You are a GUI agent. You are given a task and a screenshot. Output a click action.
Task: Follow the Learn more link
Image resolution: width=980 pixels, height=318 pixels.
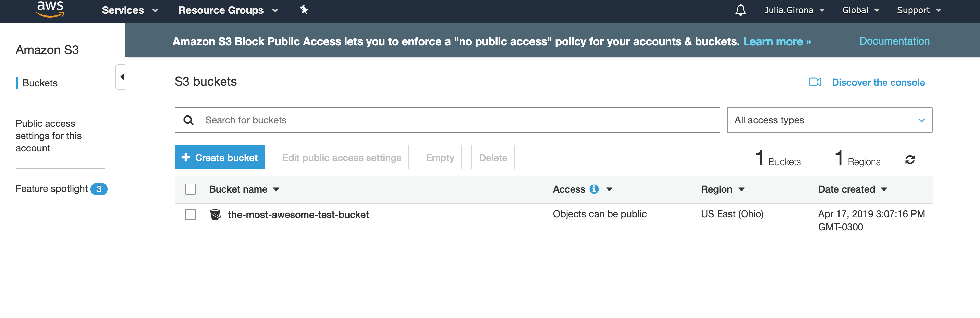pos(776,41)
